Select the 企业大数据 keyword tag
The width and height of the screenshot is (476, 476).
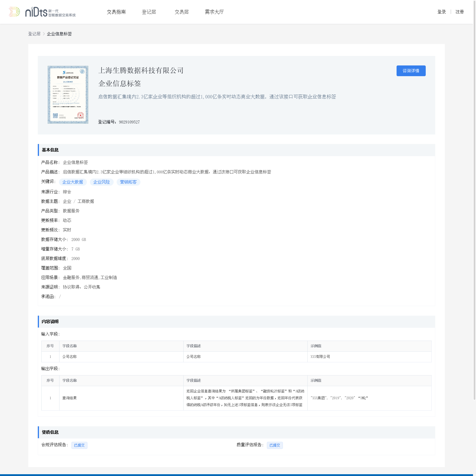pos(73,182)
